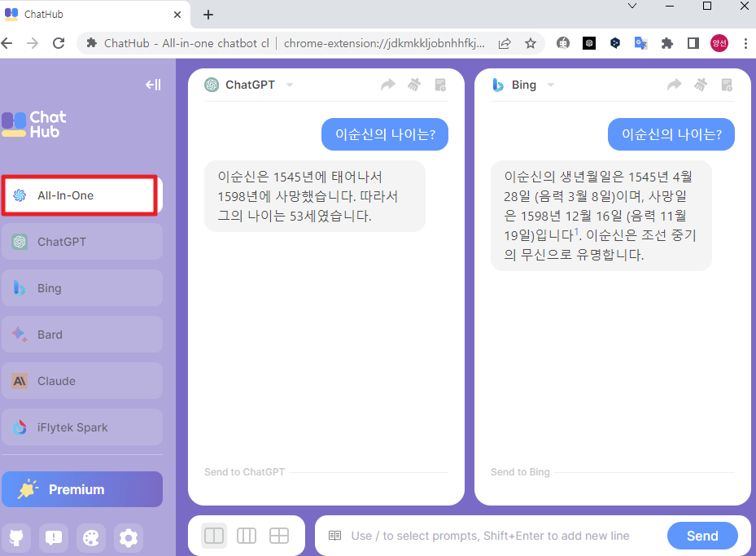
Task: Open ChatGPT panel history icon
Action: (440, 85)
